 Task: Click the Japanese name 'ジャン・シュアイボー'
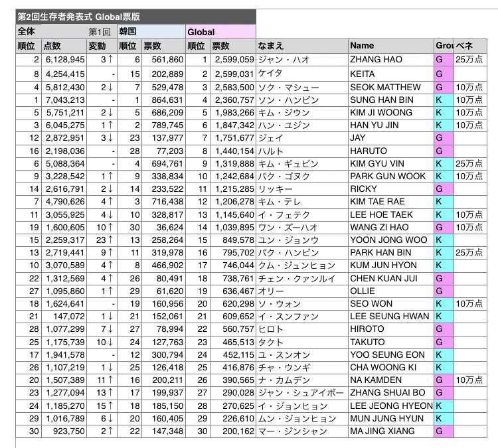pos(302,393)
